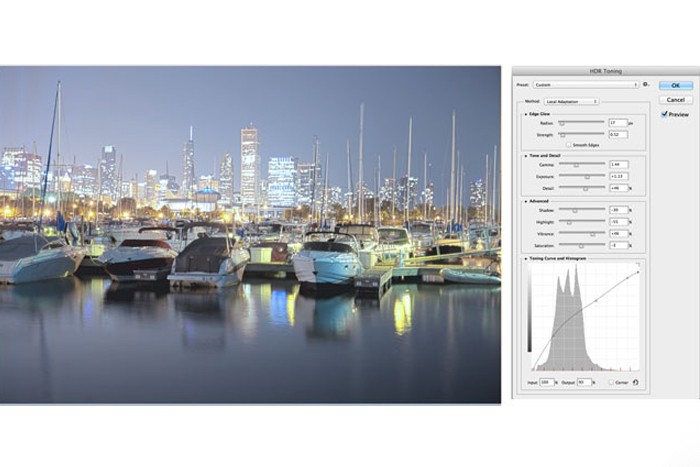Screen dimensions: 700x467
Task: Click the preset options gear icon
Action: (646, 85)
